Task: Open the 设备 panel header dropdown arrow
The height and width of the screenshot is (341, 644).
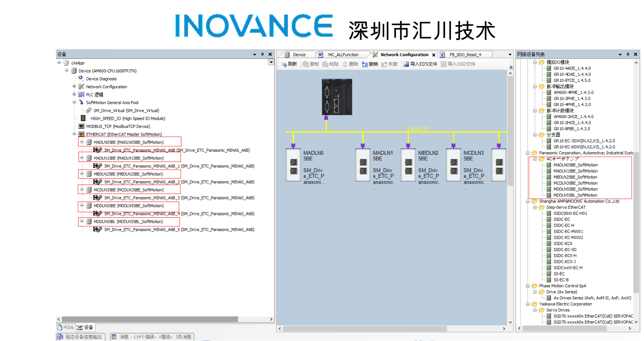Action: [255, 54]
